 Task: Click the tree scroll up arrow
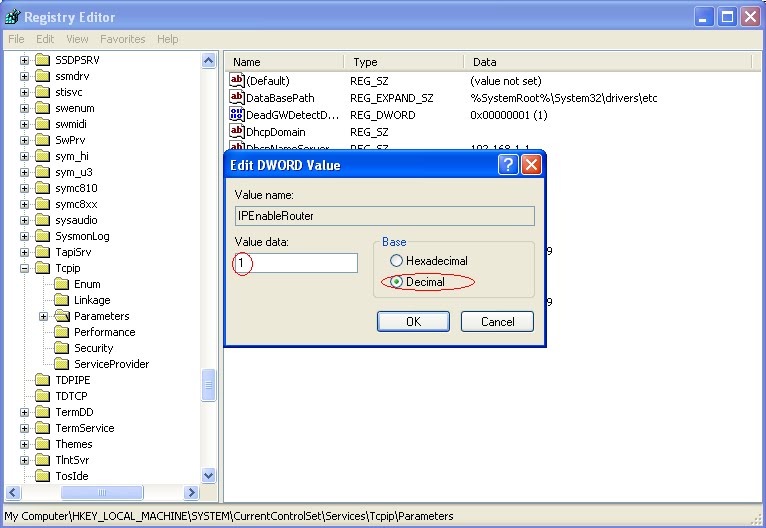(x=209, y=61)
